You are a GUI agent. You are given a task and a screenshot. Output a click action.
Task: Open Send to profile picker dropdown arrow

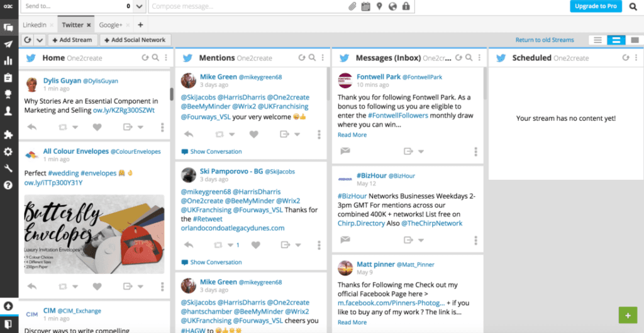click(x=139, y=6)
